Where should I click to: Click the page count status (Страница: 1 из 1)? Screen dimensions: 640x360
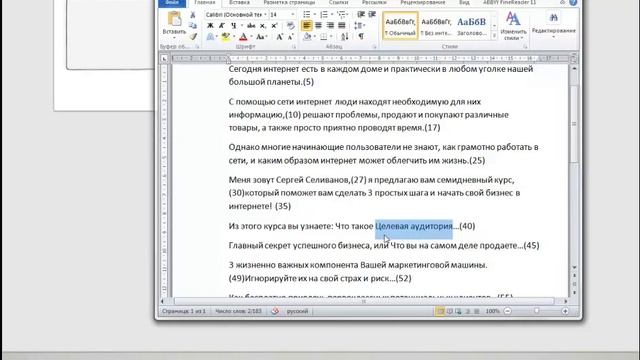pos(184,311)
